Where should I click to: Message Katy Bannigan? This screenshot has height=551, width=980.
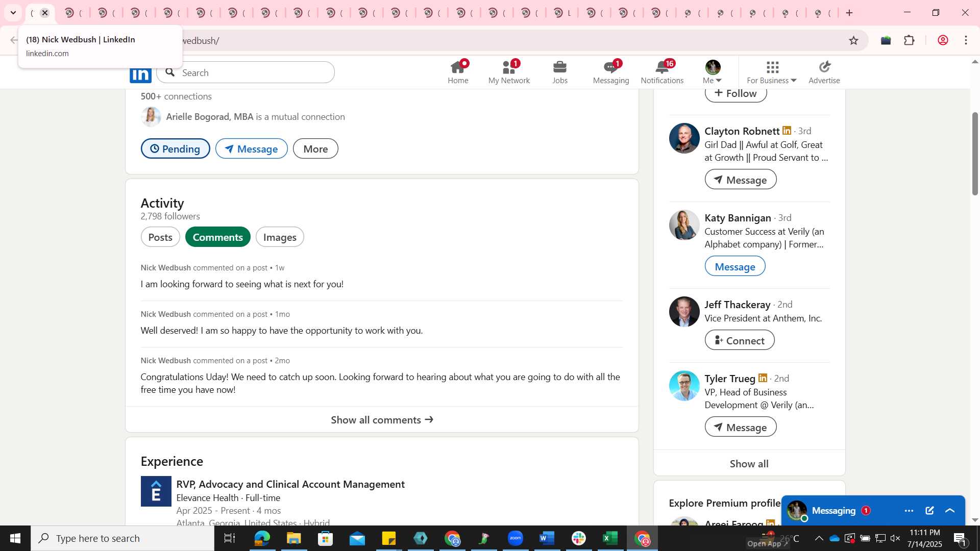click(x=735, y=266)
